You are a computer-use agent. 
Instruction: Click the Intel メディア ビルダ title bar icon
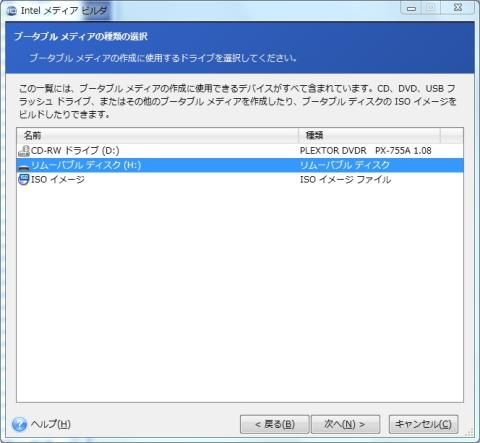[12, 11]
